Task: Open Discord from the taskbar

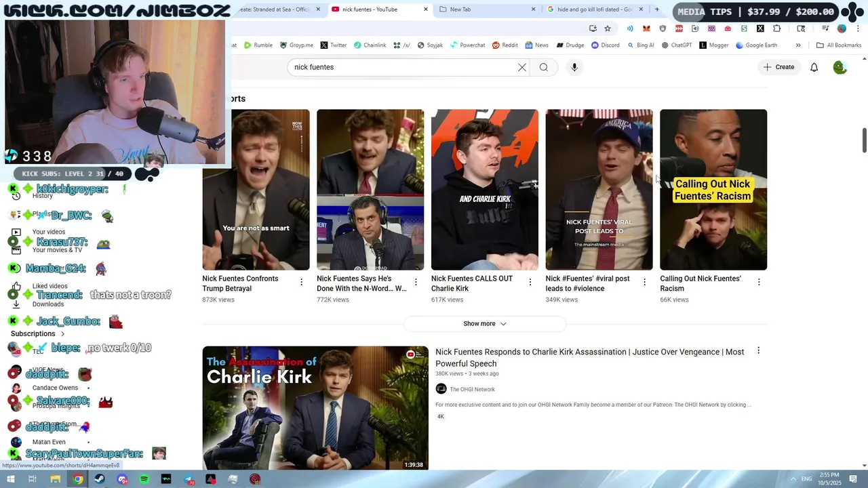Action: [122, 479]
